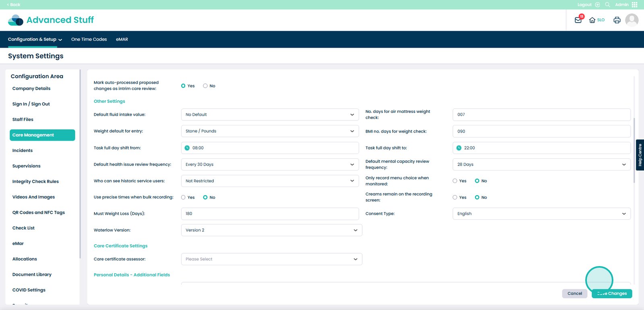Viewport: 644px width, 310px height.
Task: Select Yes for precise times when bulk recording
Action: 184,198
